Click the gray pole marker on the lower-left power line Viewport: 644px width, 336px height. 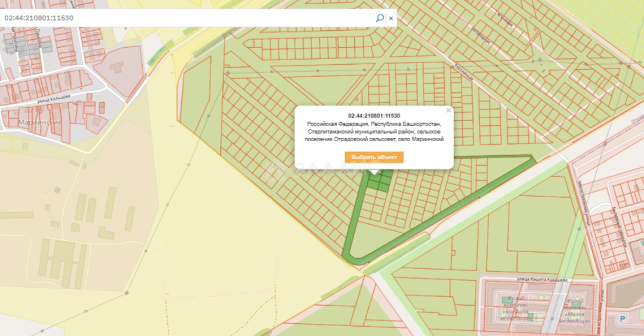click(x=126, y=292)
